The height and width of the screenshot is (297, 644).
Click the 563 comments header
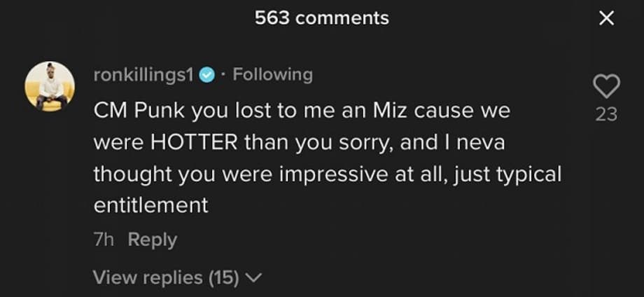point(322,18)
